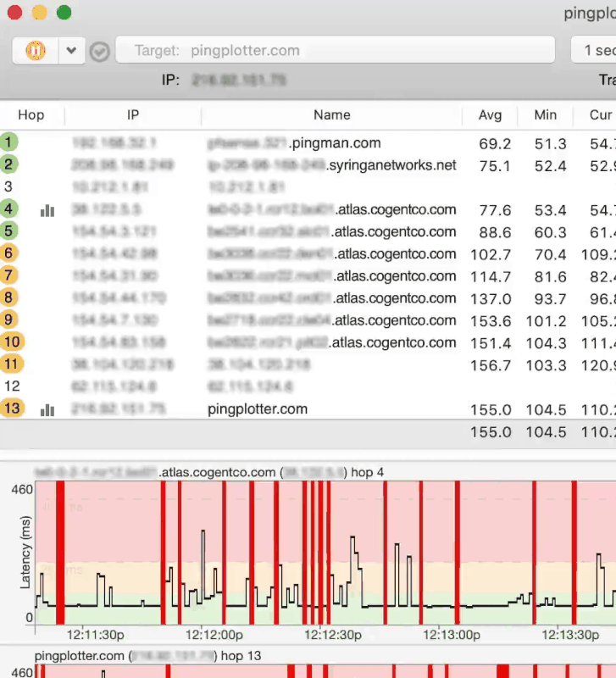Image resolution: width=616 pixels, height=678 pixels.
Task: Select hop 6 yellow circle icon
Action: [x=8, y=253]
